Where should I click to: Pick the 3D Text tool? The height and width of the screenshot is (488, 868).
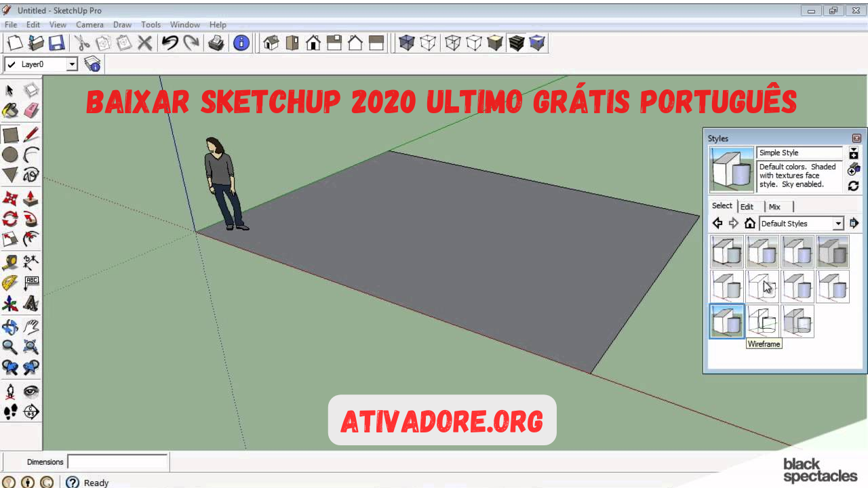pyautogui.click(x=31, y=303)
